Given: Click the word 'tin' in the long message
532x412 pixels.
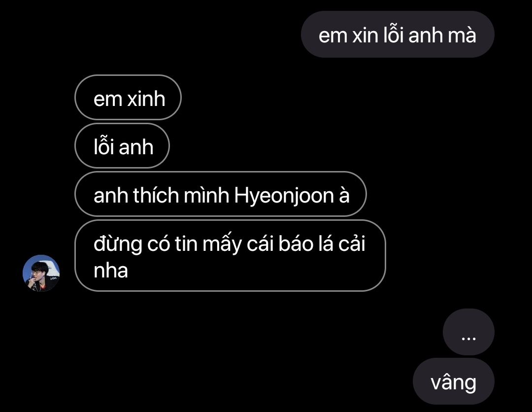Looking at the screenshot, I should 186,243.
